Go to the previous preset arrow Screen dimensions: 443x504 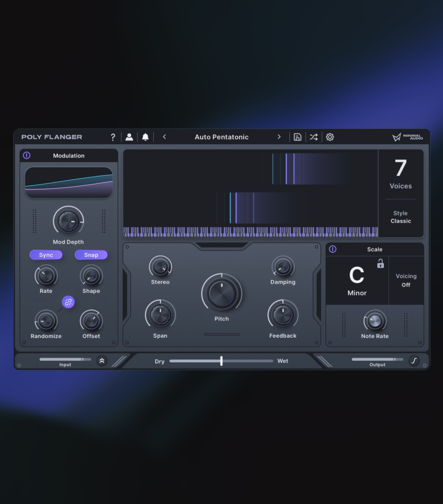[165, 137]
